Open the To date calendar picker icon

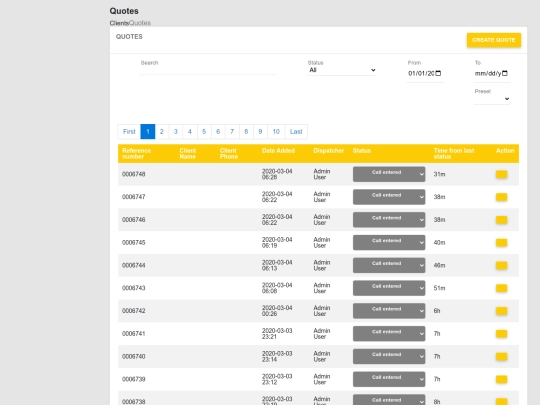click(505, 73)
